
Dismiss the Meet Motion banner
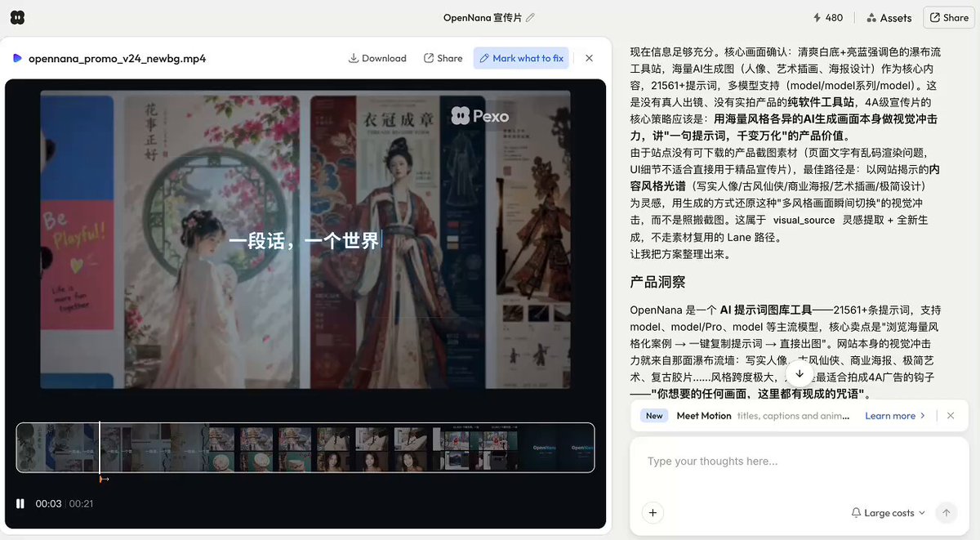click(951, 416)
